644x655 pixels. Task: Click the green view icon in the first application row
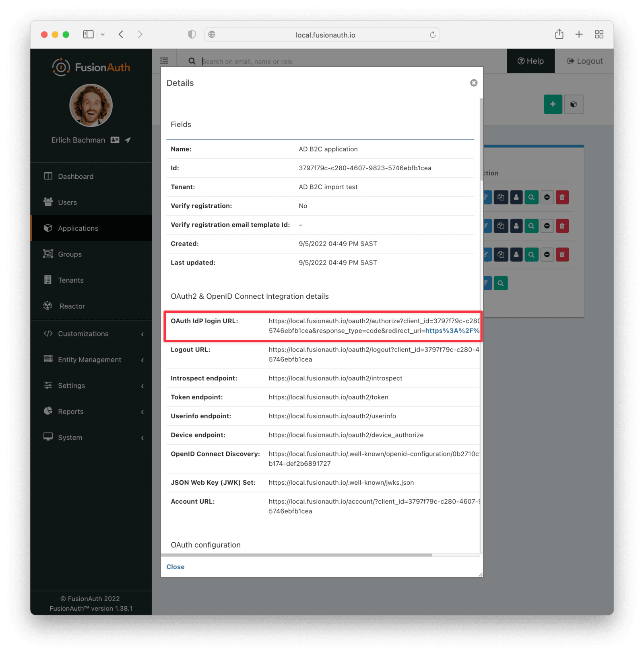[531, 197]
